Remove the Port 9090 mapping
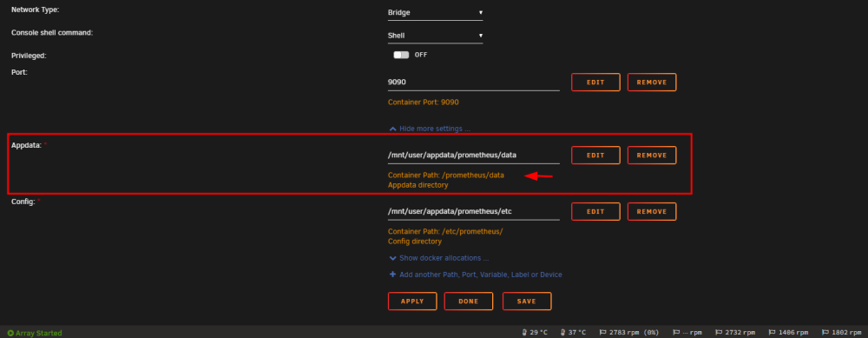 click(x=652, y=82)
